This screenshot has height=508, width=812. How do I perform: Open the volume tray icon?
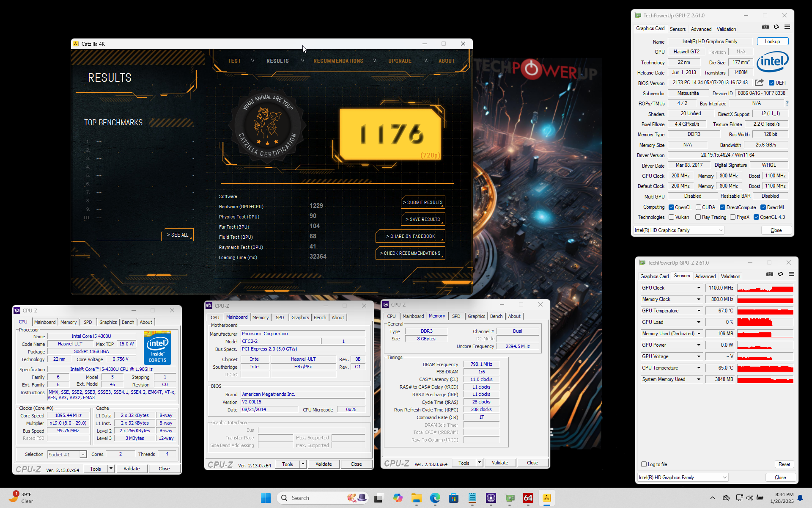(x=749, y=498)
